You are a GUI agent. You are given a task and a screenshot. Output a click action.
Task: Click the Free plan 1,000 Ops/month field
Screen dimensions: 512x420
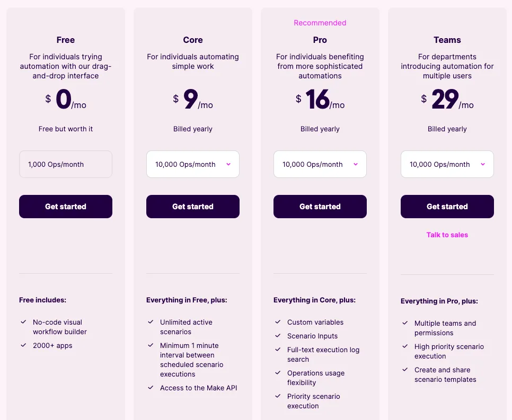(66, 164)
